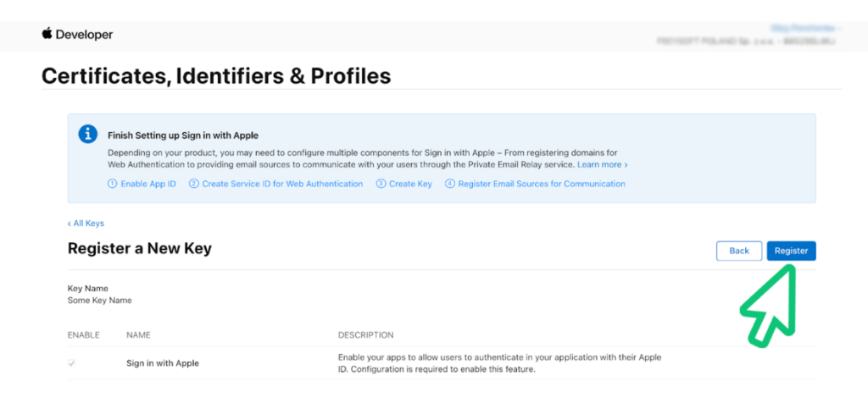Open the Create Key link

point(410,184)
